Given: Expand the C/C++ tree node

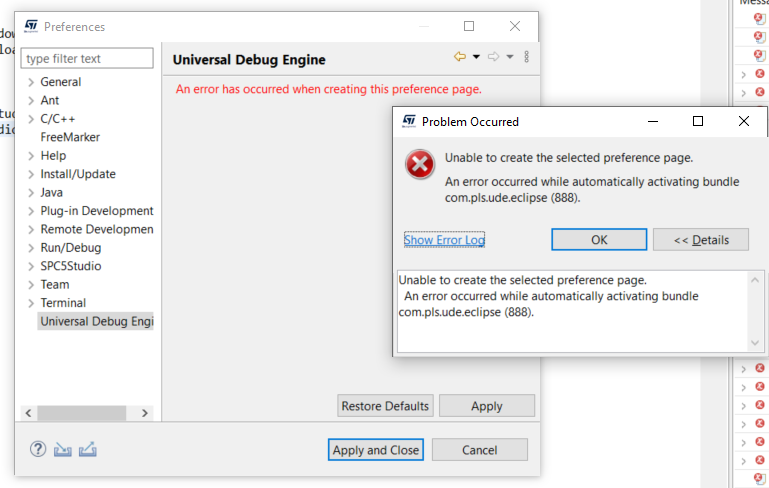Looking at the screenshot, I should coord(31,119).
